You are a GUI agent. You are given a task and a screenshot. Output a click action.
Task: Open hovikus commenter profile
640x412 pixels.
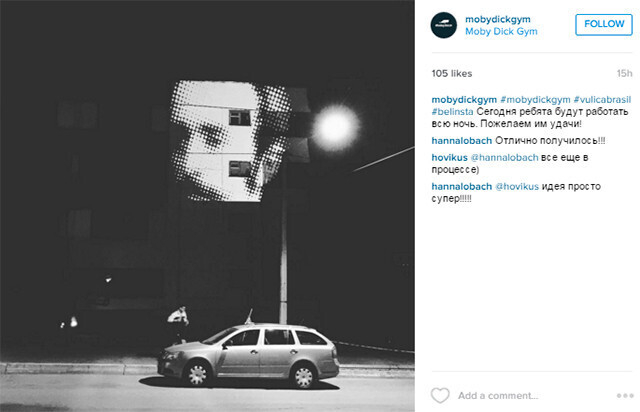[449, 158]
